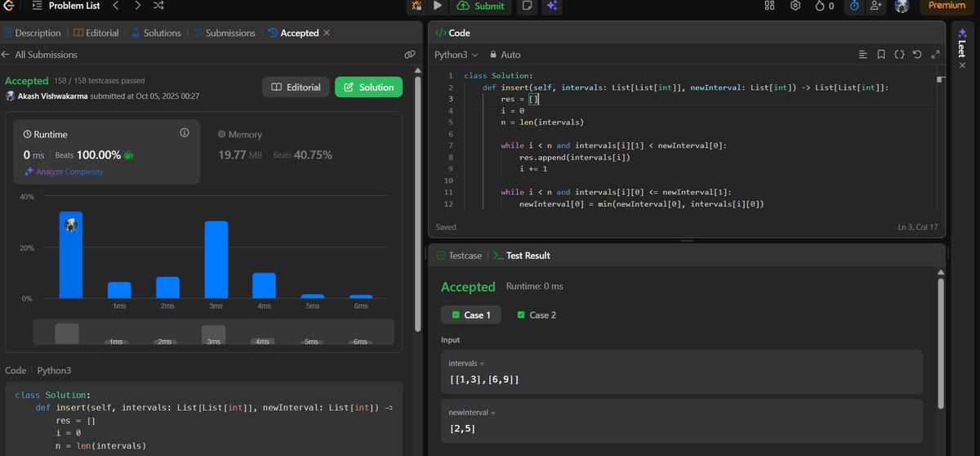Select the Accepted tab
980x456 pixels.
pyautogui.click(x=293, y=33)
